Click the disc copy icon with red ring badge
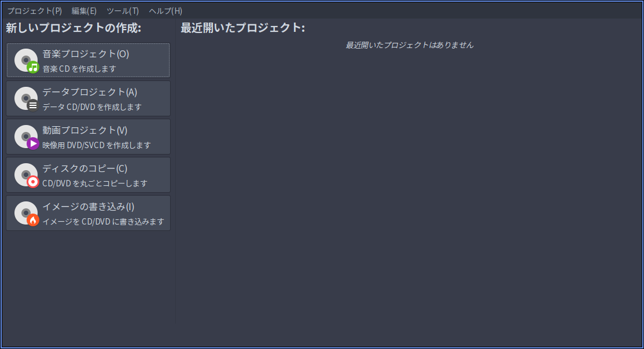Screen dimensions: 644x349 [x=27, y=175]
